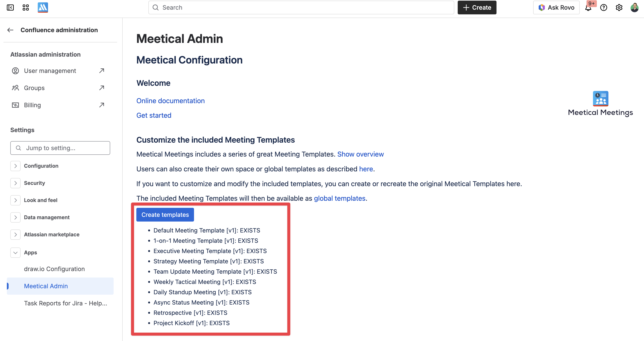
Task: Open User management external link arrow
Action: pos(101,71)
